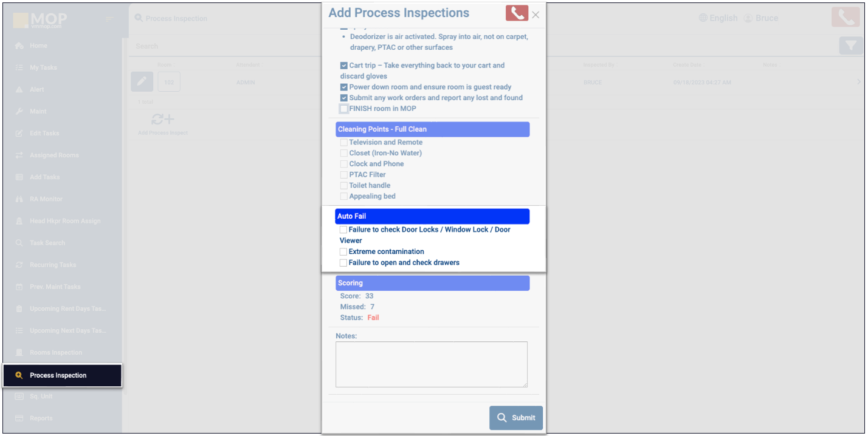The height and width of the screenshot is (436, 868).
Task: Submit the process inspection form
Action: tap(516, 418)
